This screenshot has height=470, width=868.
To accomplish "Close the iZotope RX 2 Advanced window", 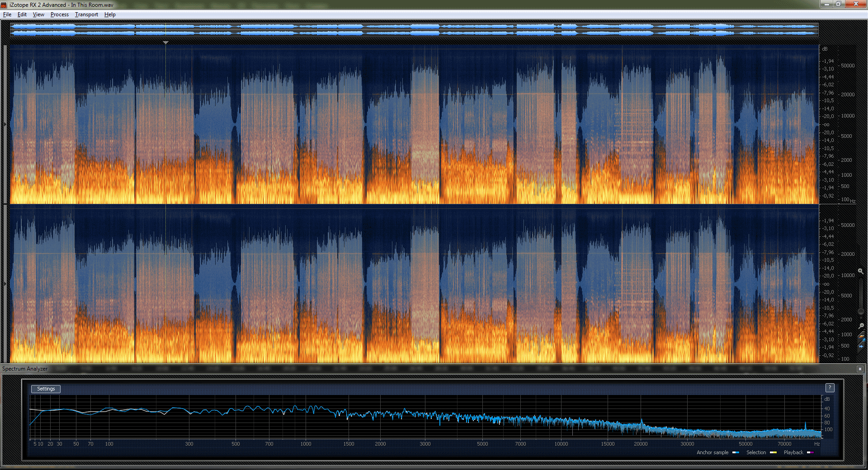I will click(855, 4).
